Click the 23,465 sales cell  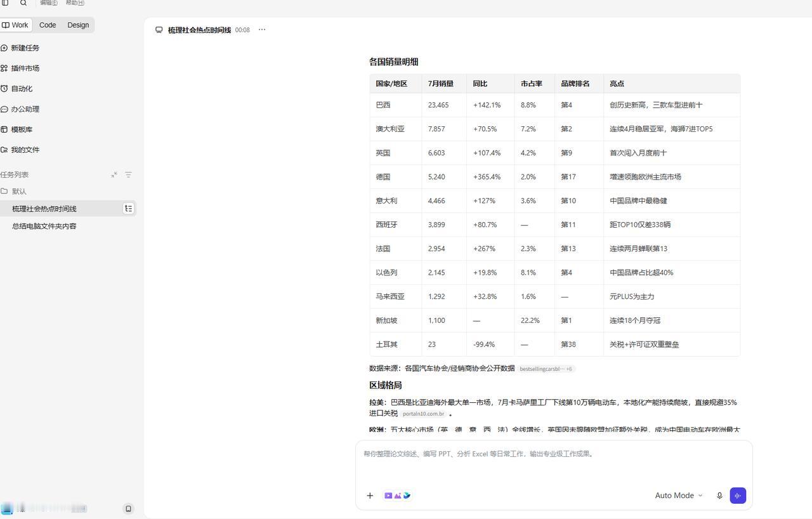438,105
